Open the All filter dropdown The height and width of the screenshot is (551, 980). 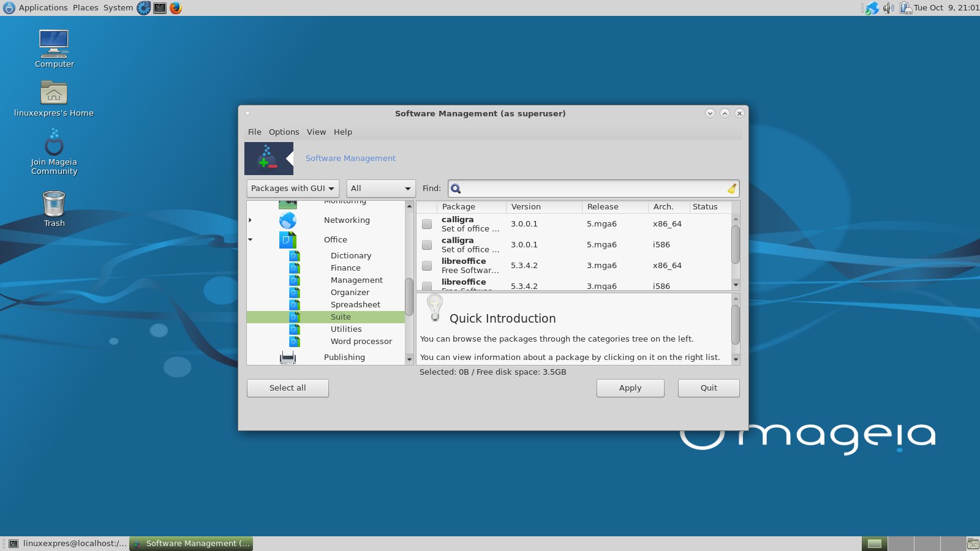(381, 189)
